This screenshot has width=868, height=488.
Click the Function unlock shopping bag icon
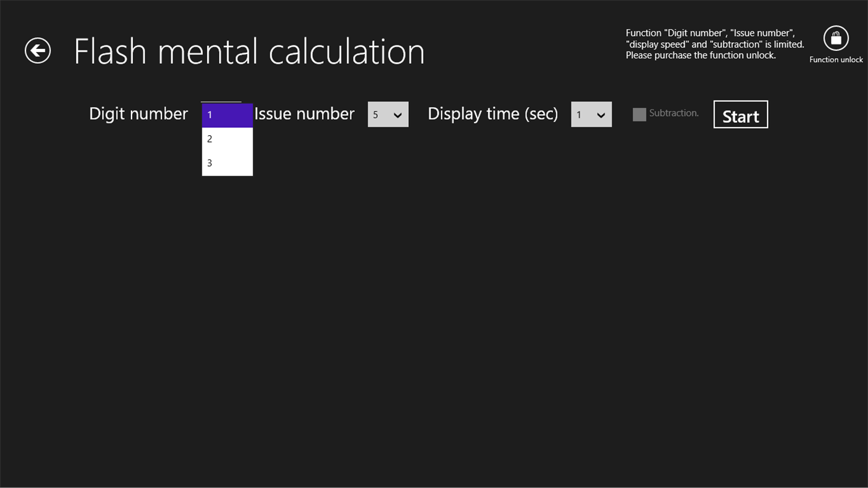pos(836,38)
